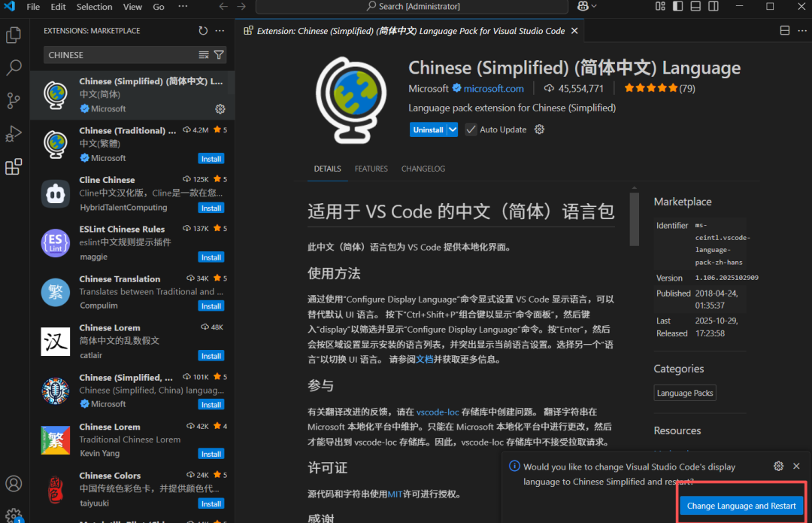
Task: Open the Run and Debug view
Action: [14, 133]
